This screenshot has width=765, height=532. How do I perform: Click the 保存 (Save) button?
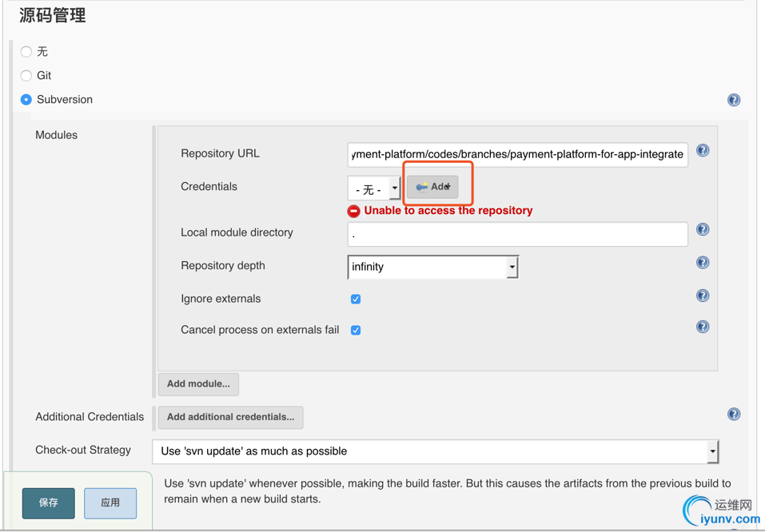pos(48,503)
